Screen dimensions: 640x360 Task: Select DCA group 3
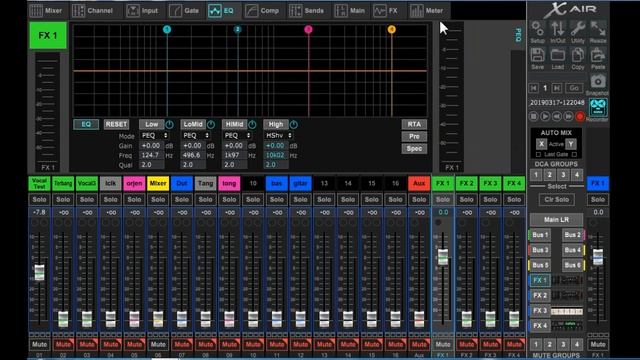563,175
